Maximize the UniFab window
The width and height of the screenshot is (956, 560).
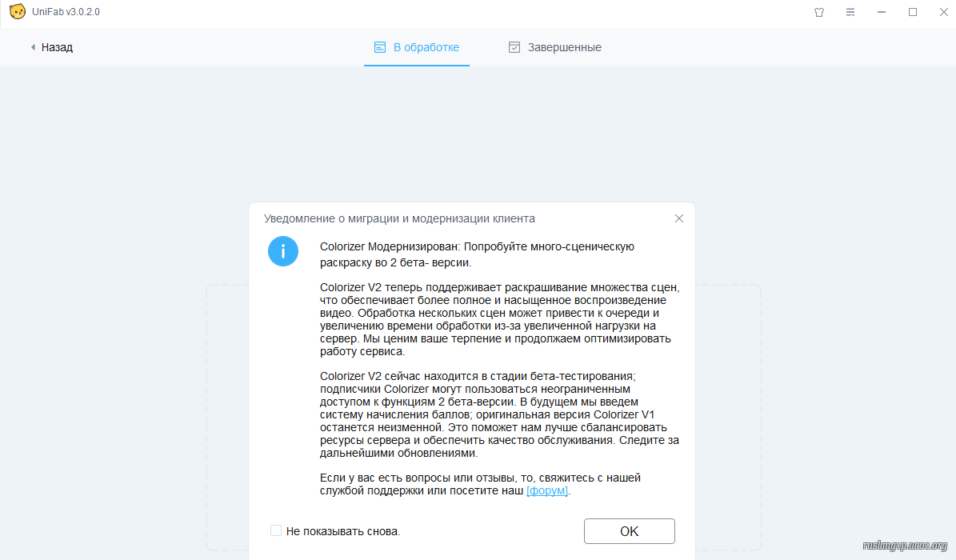pyautogui.click(x=912, y=12)
